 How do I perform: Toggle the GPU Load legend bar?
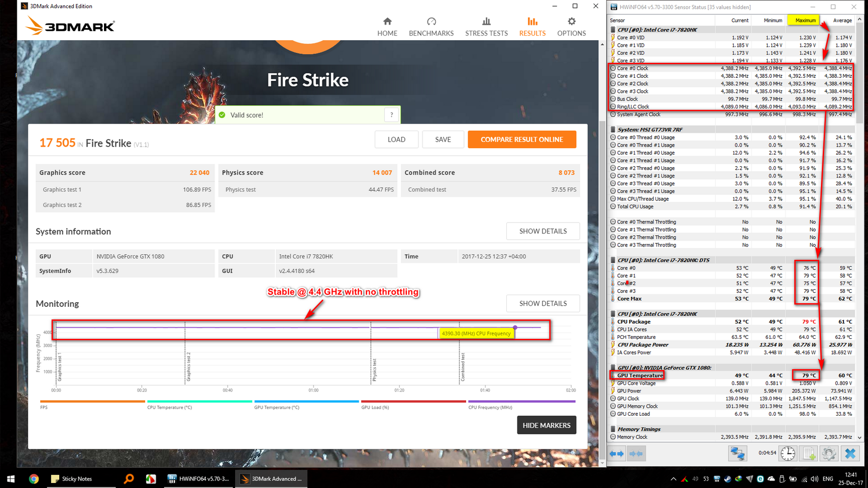[x=413, y=401]
